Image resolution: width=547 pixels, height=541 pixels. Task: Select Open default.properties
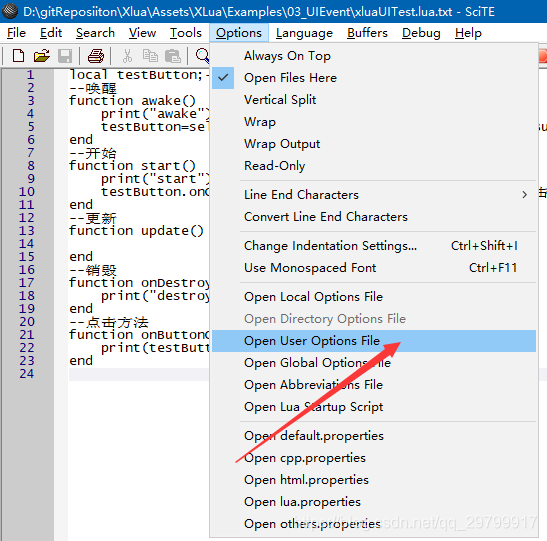(x=374, y=436)
